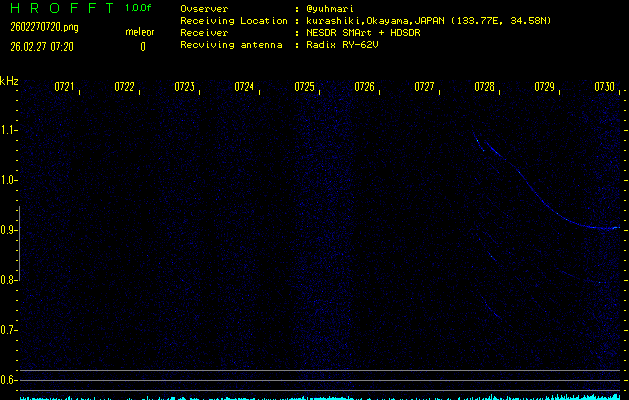Click the cyan signal level strip at bottom
The image size is (629, 400).
pos(320,398)
